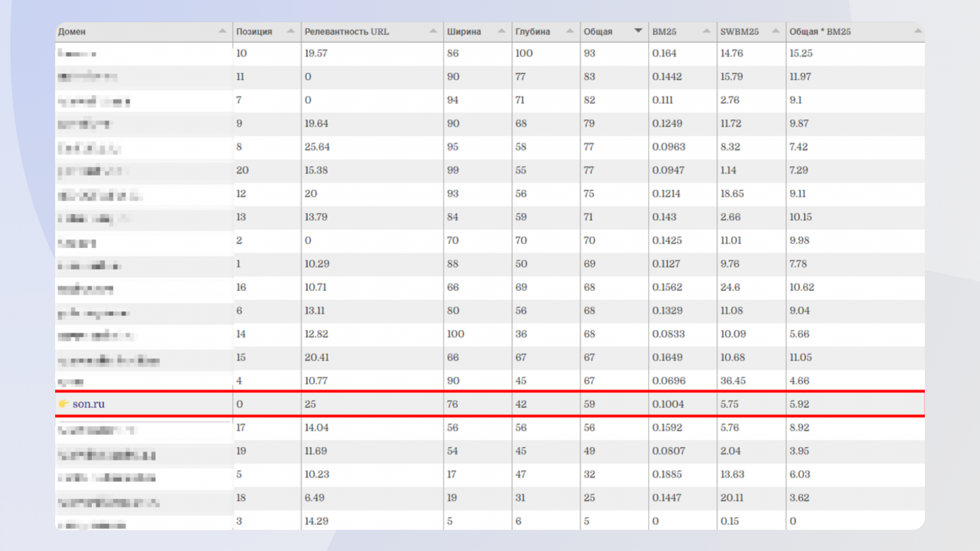Select the BM25 value 0.1562

point(667,287)
